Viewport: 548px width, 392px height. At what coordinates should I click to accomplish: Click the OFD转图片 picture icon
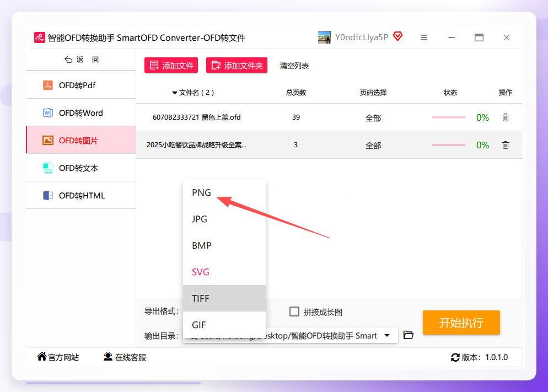tap(48, 141)
